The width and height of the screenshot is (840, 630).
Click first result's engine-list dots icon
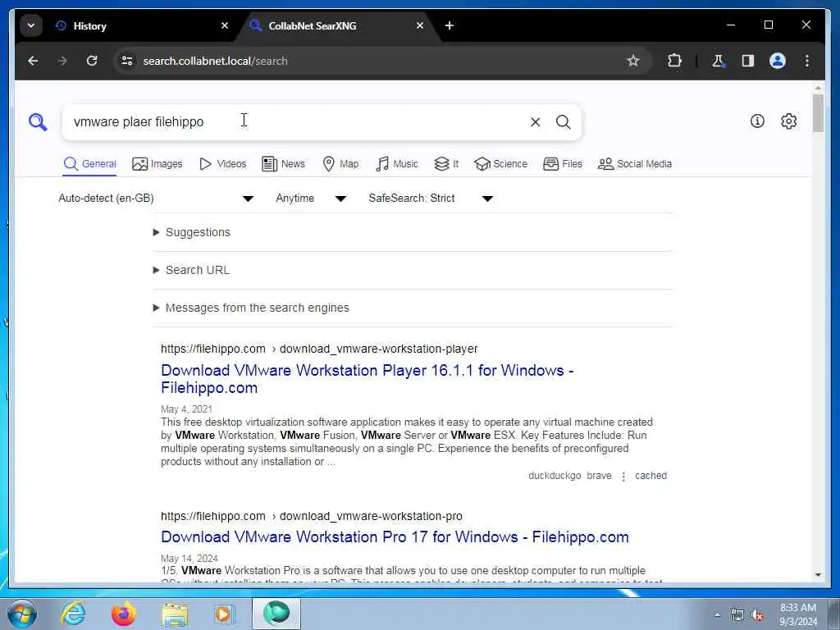(623, 477)
